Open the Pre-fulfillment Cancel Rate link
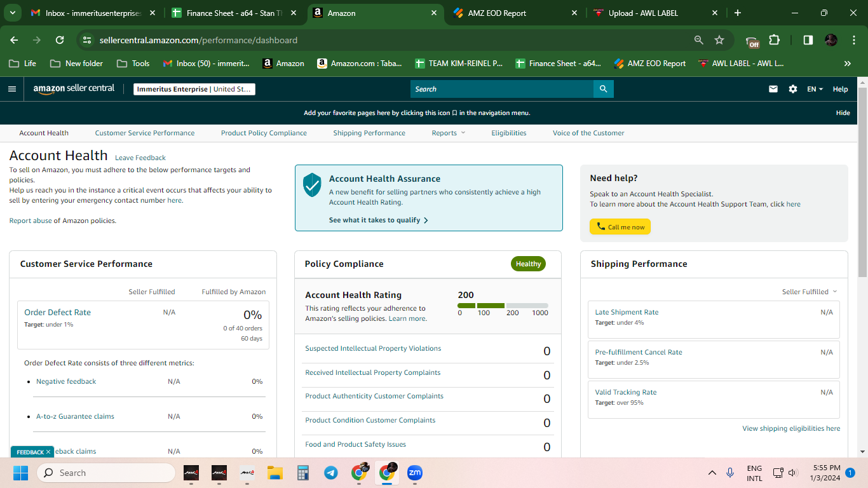 coord(639,352)
